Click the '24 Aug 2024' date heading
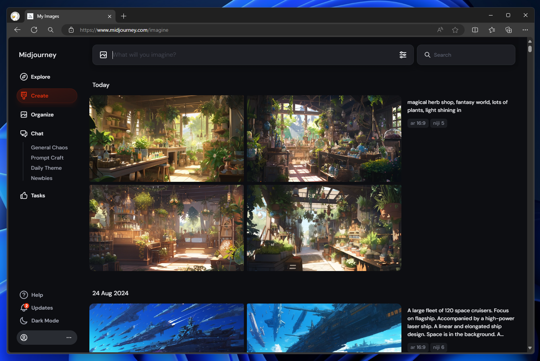 (110, 293)
